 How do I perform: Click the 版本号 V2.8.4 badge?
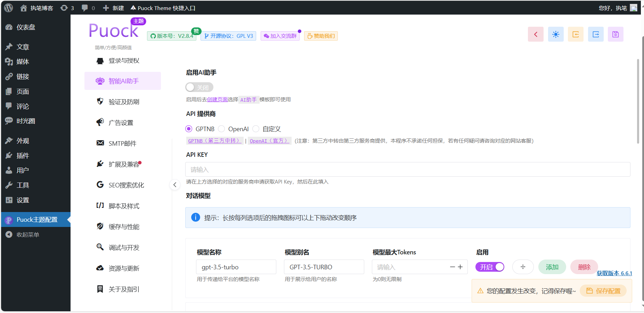pos(172,36)
